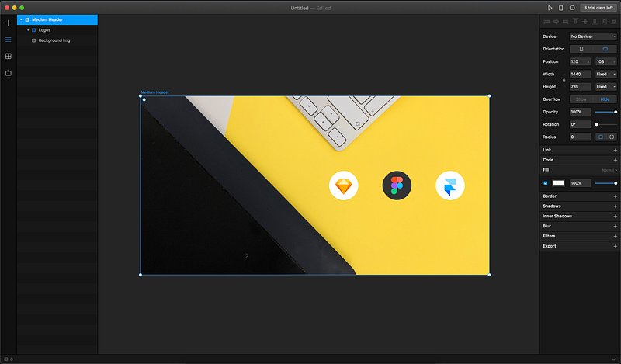Image resolution: width=621 pixels, height=364 pixels.
Task: Set Overflow to Hide
Action: coord(605,99)
